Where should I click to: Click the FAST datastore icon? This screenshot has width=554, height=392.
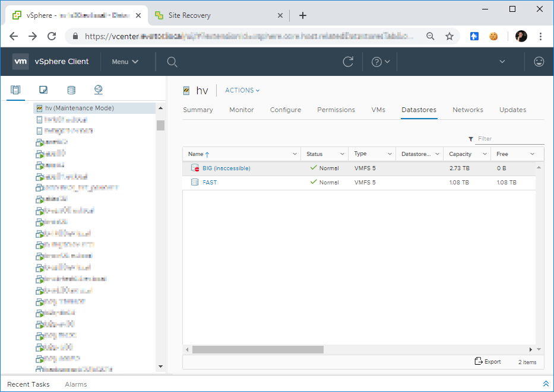195,182
